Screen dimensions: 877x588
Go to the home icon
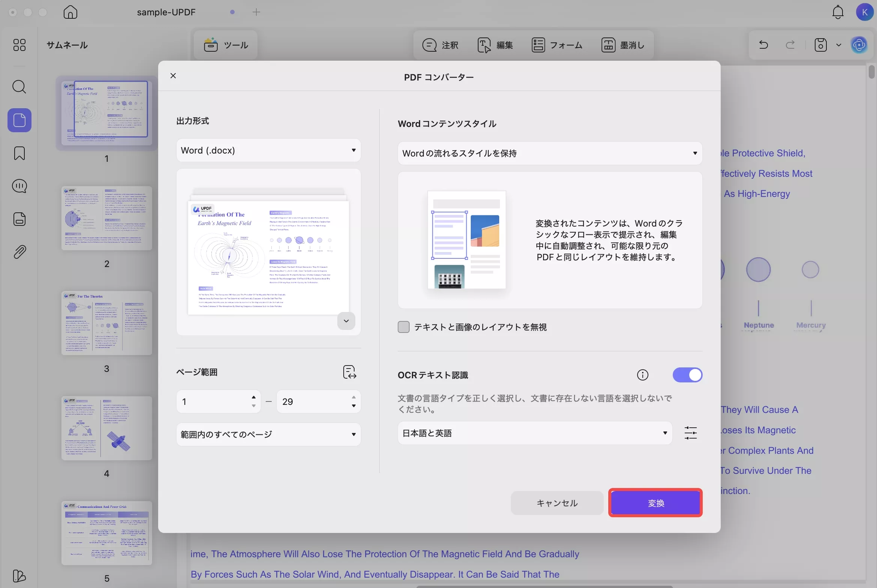click(x=70, y=12)
